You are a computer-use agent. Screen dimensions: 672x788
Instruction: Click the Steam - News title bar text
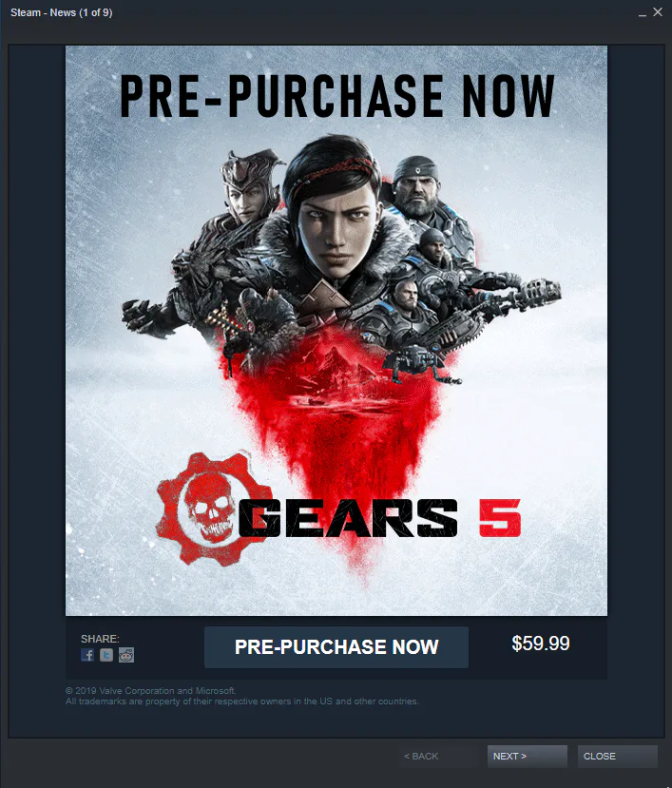click(x=62, y=12)
